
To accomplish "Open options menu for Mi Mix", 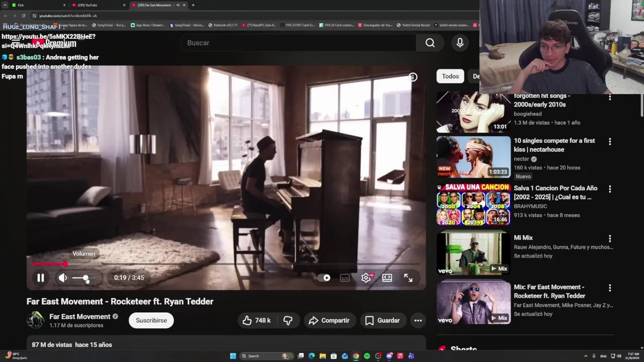I will tap(610, 239).
